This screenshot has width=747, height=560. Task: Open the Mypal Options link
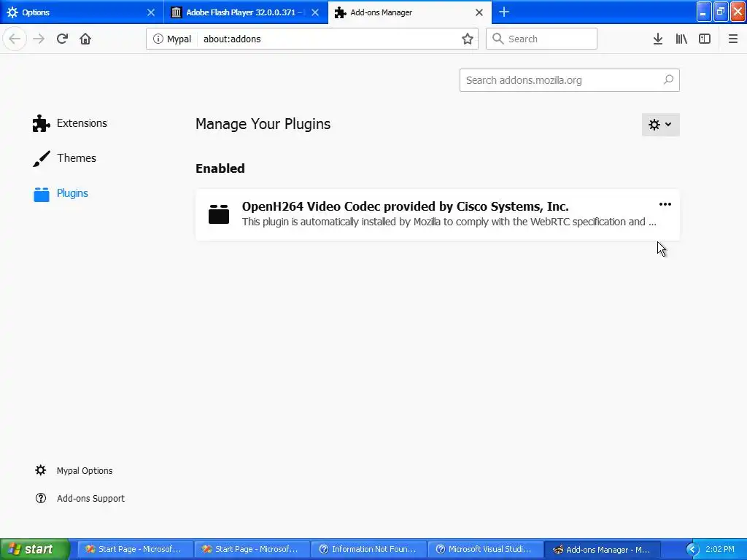tap(85, 470)
